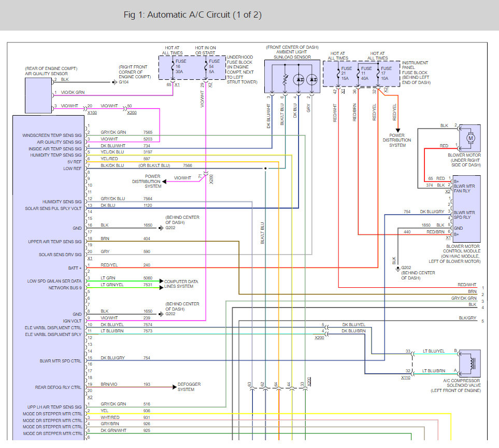Click the REAR DEFOG RLY CTRL label
The image size is (499, 448).
point(58,387)
